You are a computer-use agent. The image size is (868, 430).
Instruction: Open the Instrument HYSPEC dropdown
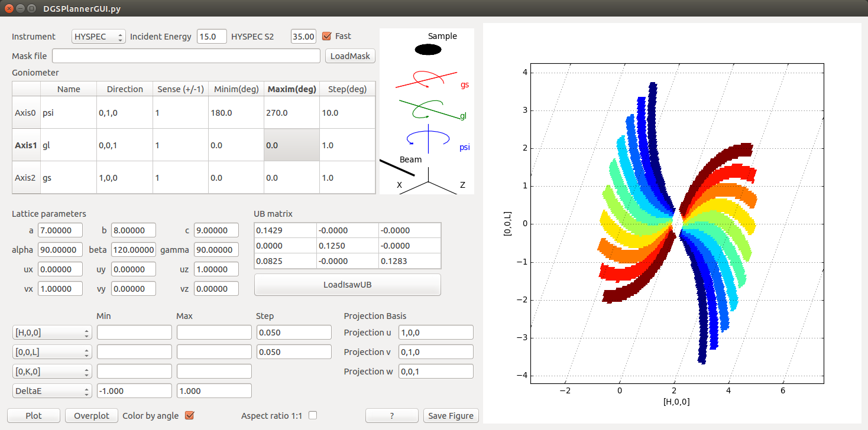[99, 37]
